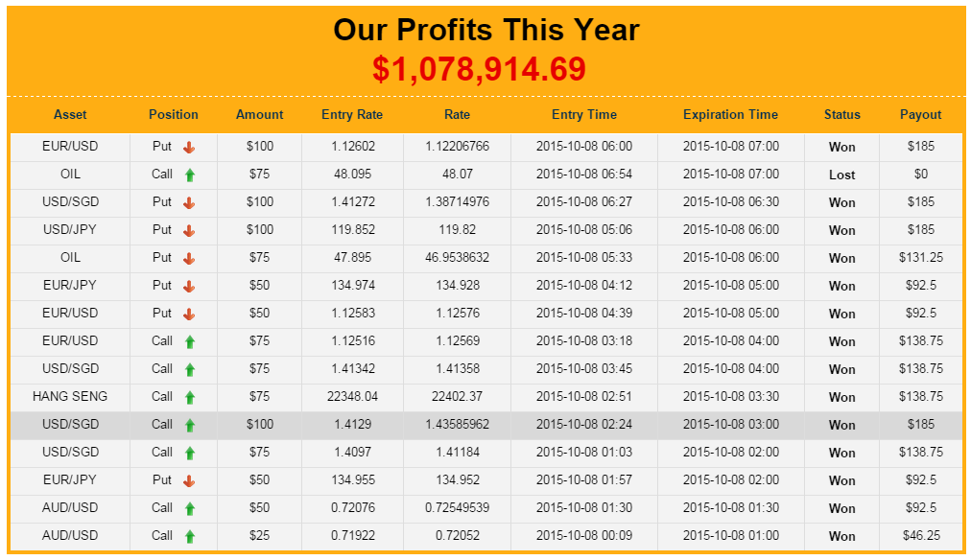This screenshot has width=971, height=560.
Task: Click the Status column header
Action: [842, 114]
